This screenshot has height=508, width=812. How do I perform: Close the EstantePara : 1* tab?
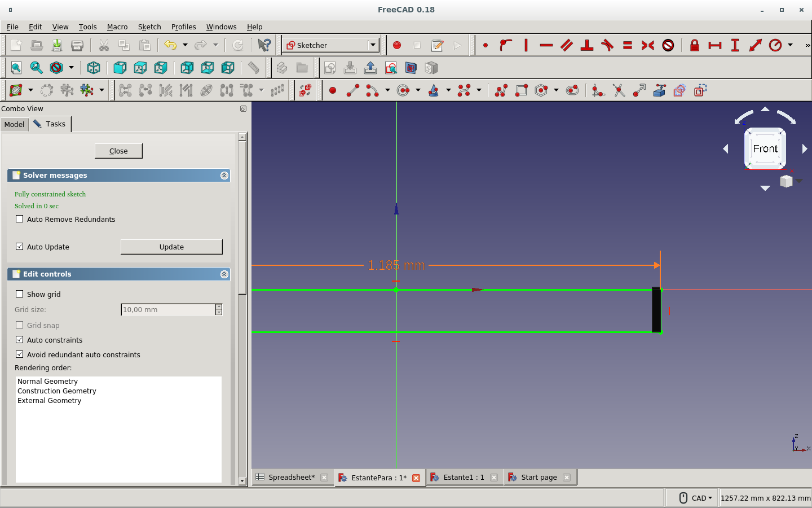coord(416,478)
